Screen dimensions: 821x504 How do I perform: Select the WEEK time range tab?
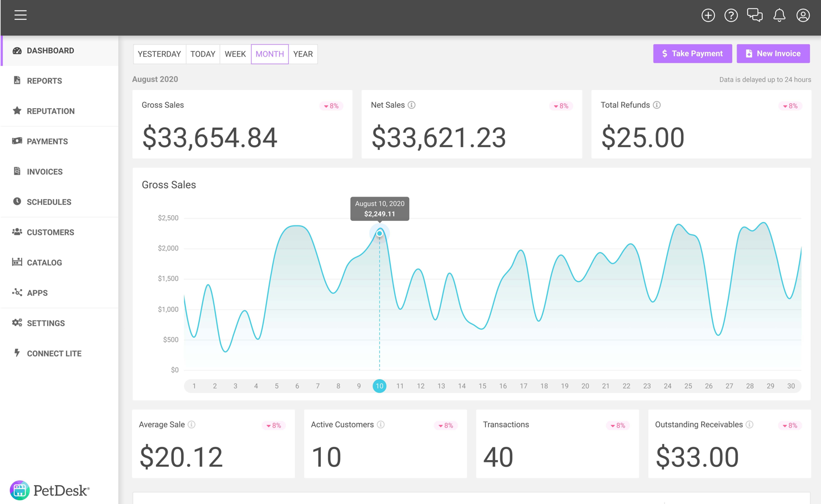click(235, 54)
